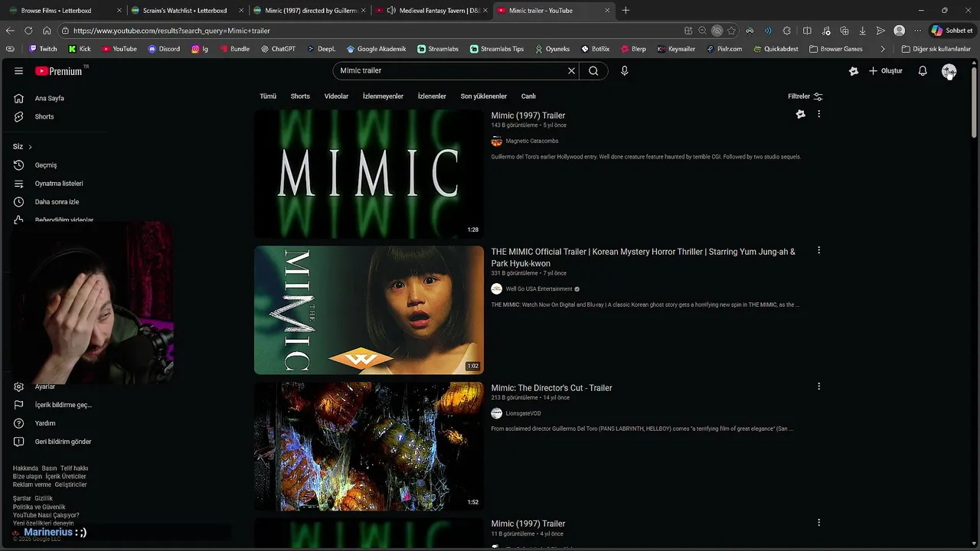Open more options for Mimic (1997) Trailer
The width and height of the screenshot is (980, 551).
pos(818,114)
